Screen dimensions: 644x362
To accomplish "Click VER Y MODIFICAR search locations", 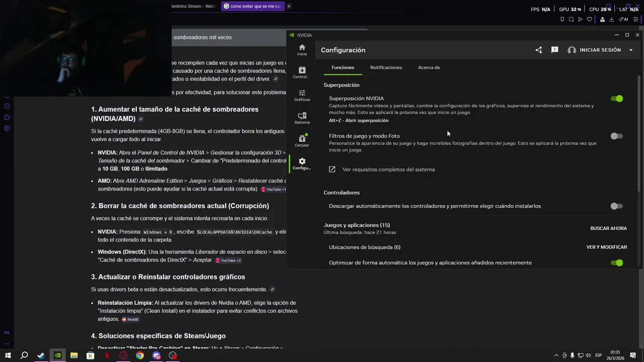I will tap(606, 247).
